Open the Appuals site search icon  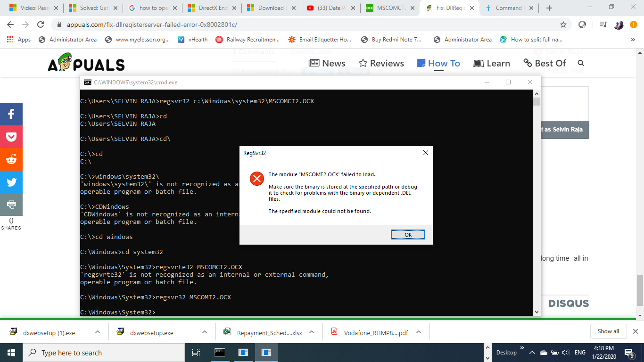(x=581, y=63)
